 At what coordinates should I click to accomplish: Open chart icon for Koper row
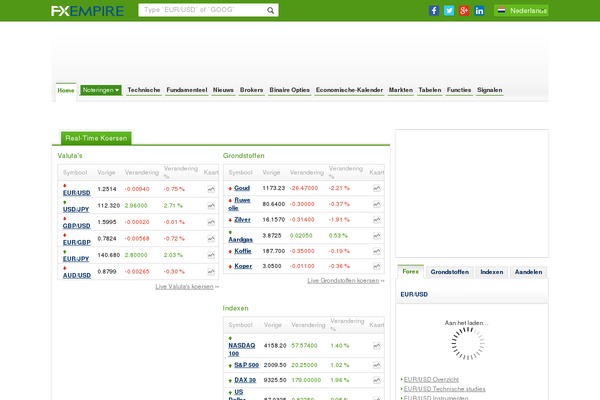[x=377, y=266]
